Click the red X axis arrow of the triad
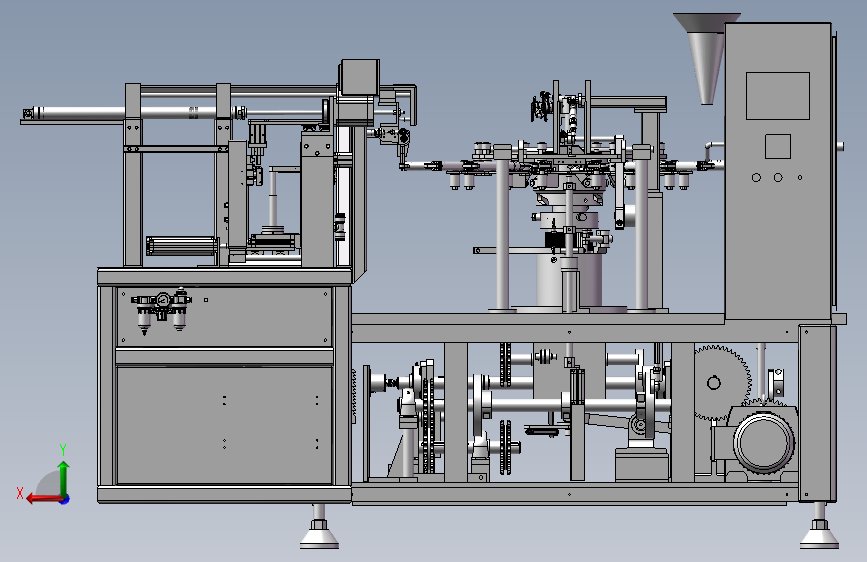867x562 pixels. pyautogui.click(x=43, y=499)
